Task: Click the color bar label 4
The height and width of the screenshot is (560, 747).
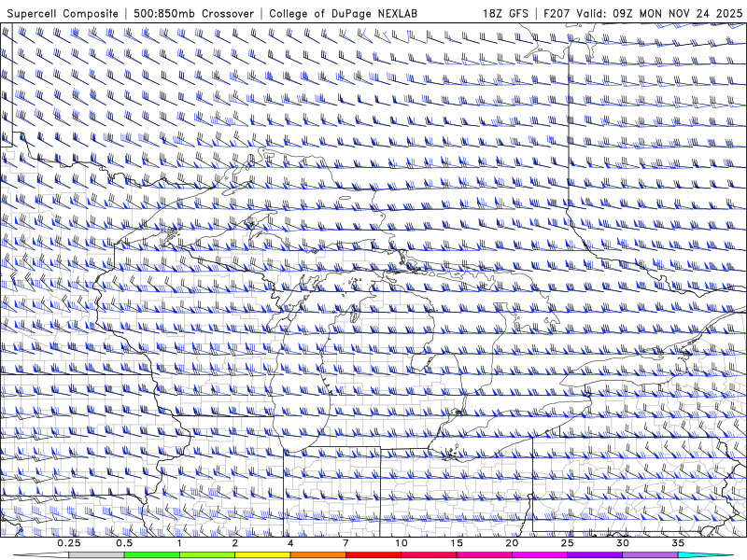Action: coord(290,543)
